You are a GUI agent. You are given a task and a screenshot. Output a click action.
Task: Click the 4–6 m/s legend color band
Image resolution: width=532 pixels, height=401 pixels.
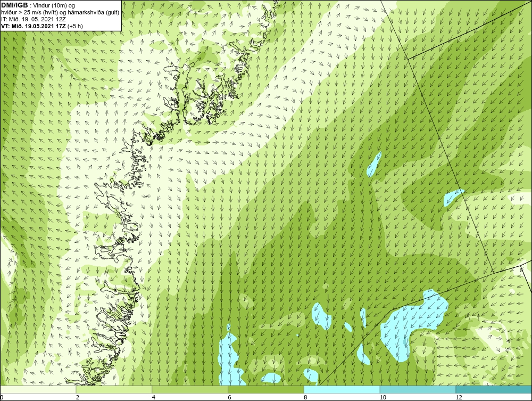(x=190, y=389)
